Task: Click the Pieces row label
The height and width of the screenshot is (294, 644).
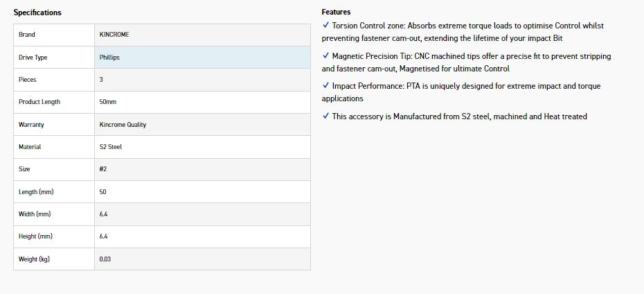Action: [x=27, y=80]
